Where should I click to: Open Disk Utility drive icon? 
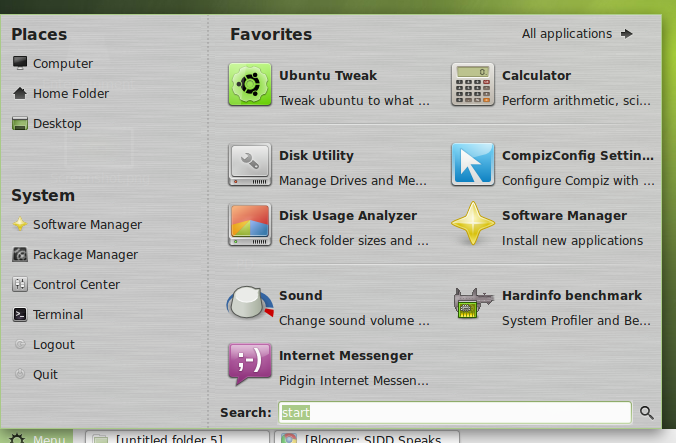(x=250, y=165)
